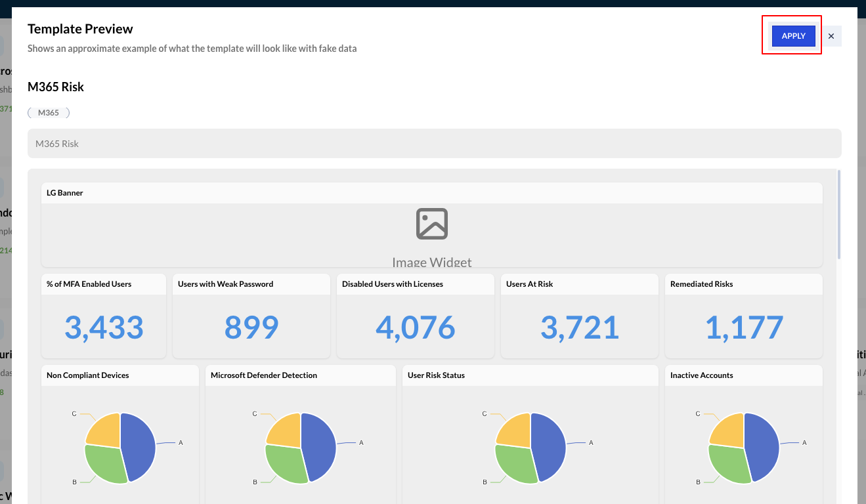Click label C in Non Compliant Devices pie
The image size is (866, 504).
coord(74,413)
